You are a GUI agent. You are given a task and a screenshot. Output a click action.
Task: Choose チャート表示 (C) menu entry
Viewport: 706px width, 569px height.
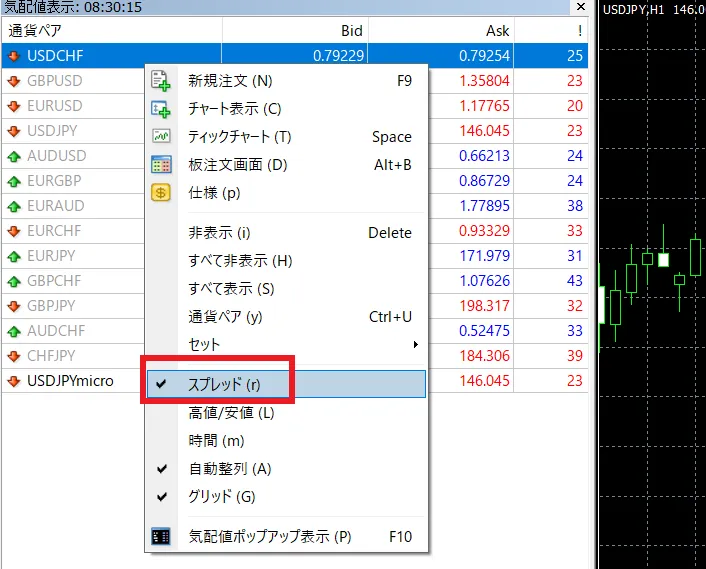286,109
